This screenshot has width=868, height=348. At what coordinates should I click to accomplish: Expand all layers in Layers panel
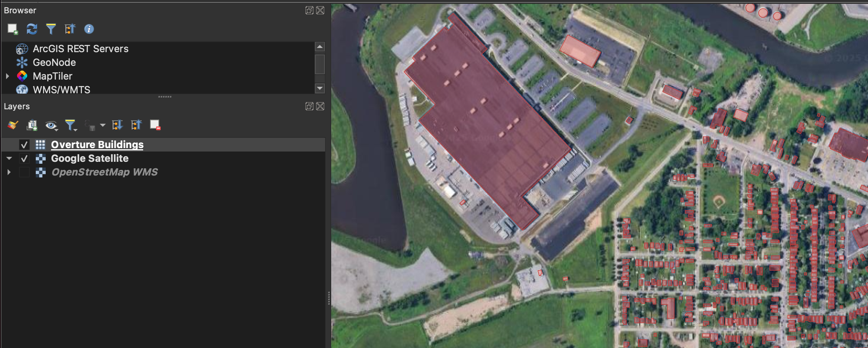117,125
